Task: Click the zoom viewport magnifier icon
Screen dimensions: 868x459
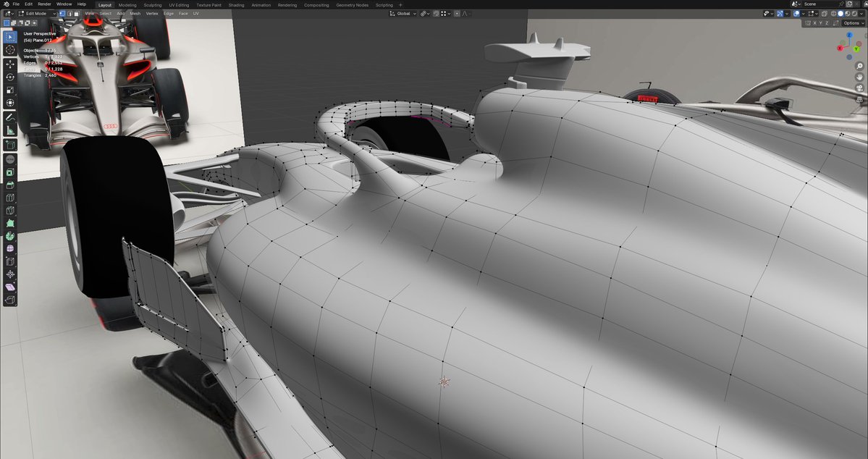Action: pyautogui.click(x=860, y=66)
